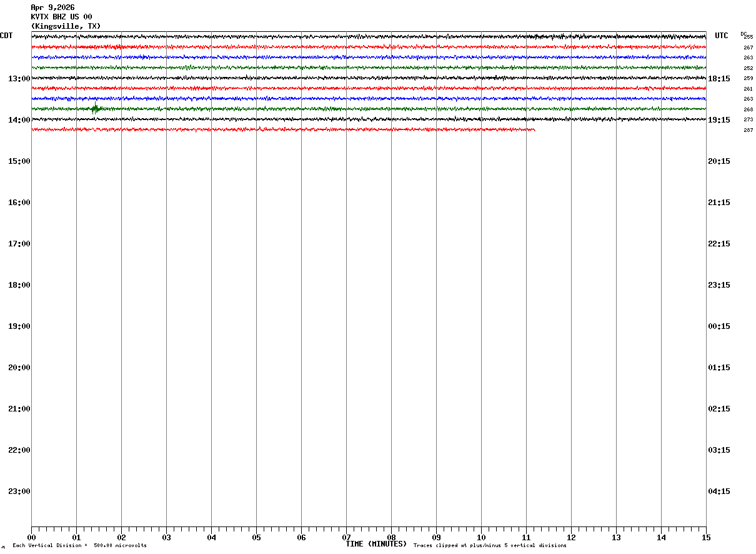
Task: Click the 16:00 CDT time label
Action: point(19,202)
